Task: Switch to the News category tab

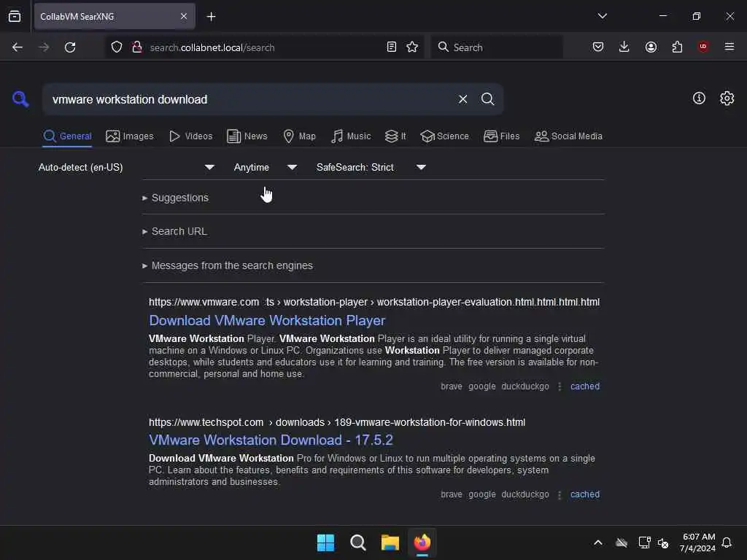Action: (247, 136)
